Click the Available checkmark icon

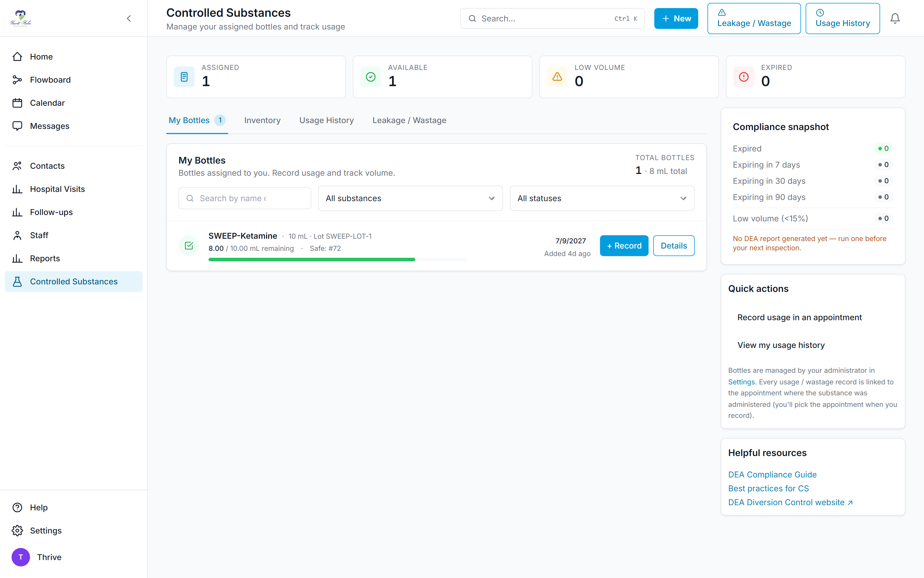pos(370,77)
